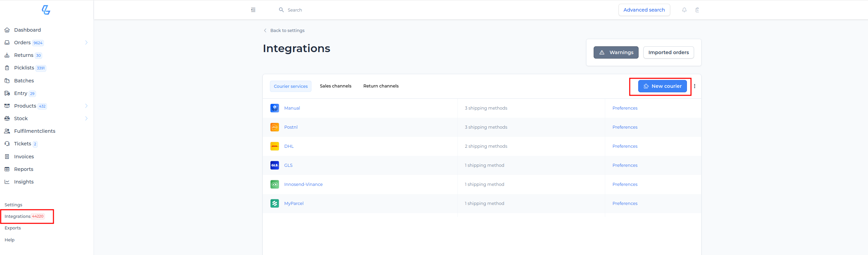Open Batches in the sidebar
This screenshot has height=255, width=868.
click(24, 81)
